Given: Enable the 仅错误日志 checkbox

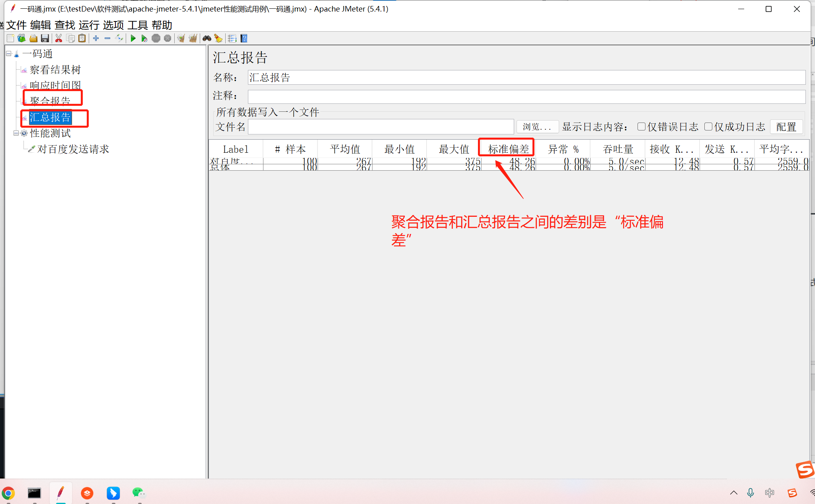Looking at the screenshot, I should coord(641,126).
